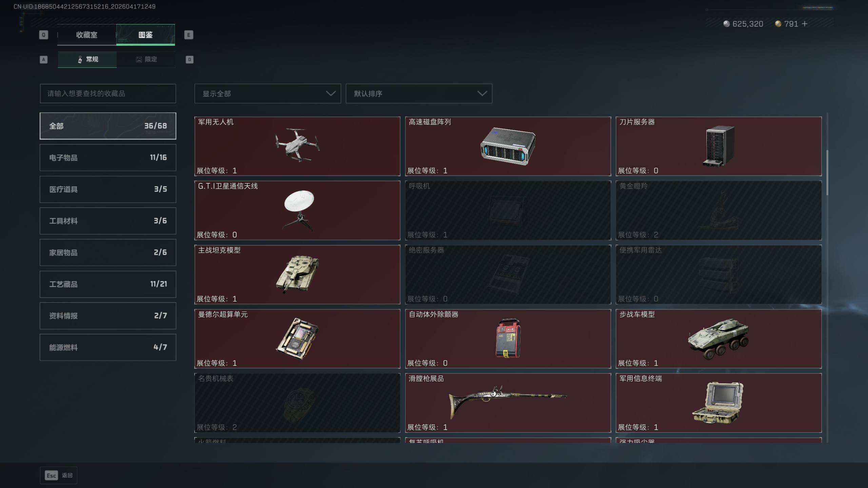Image resolution: width=868 pixels, height=488 pixels.
Task: Focus the collectible search input field
Action: [108, 94]
